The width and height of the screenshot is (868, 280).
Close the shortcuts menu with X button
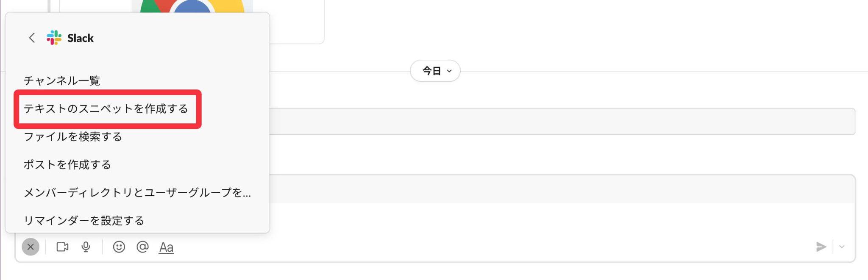[31, 247]
